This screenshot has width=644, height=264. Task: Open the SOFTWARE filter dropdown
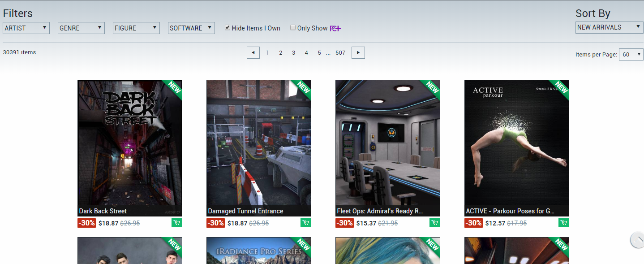(x=191, y=28)
